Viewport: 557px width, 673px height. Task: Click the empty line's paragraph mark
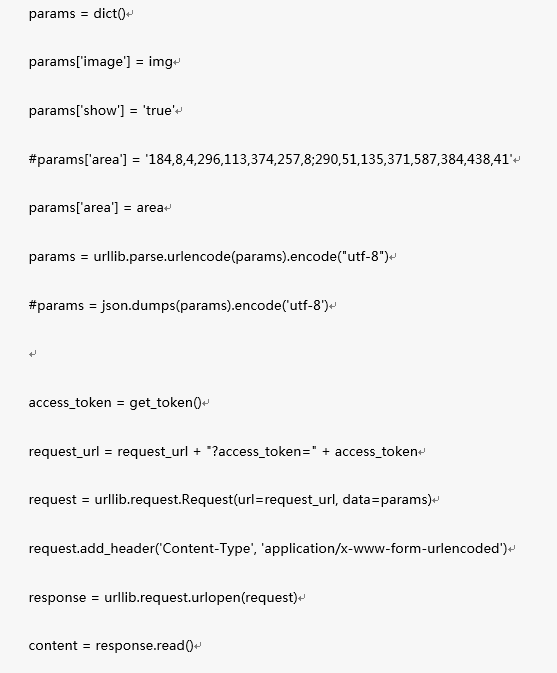coord(33,354)
